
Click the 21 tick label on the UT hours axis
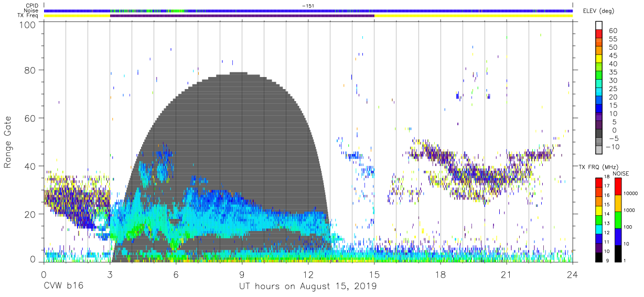tap(507, 274)
